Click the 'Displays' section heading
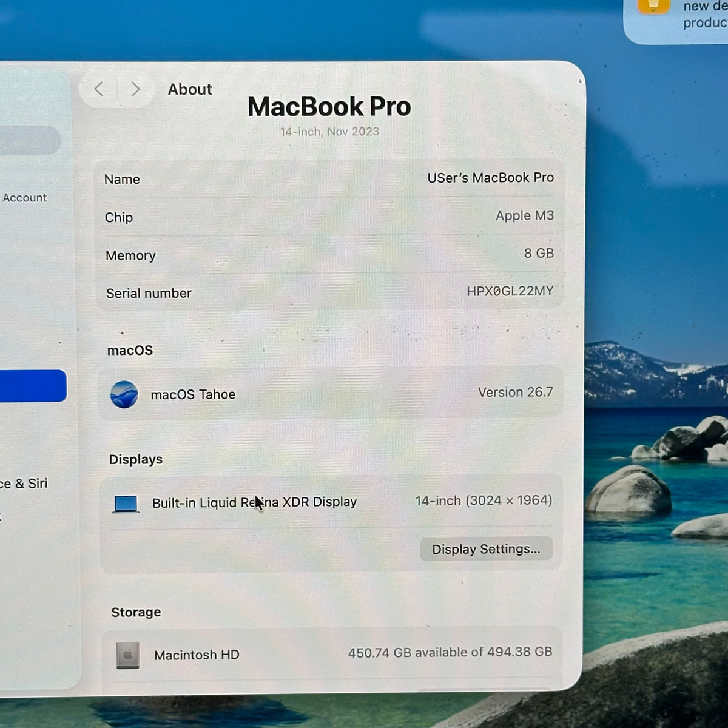 pyautogui.click(x=136, y=459)
